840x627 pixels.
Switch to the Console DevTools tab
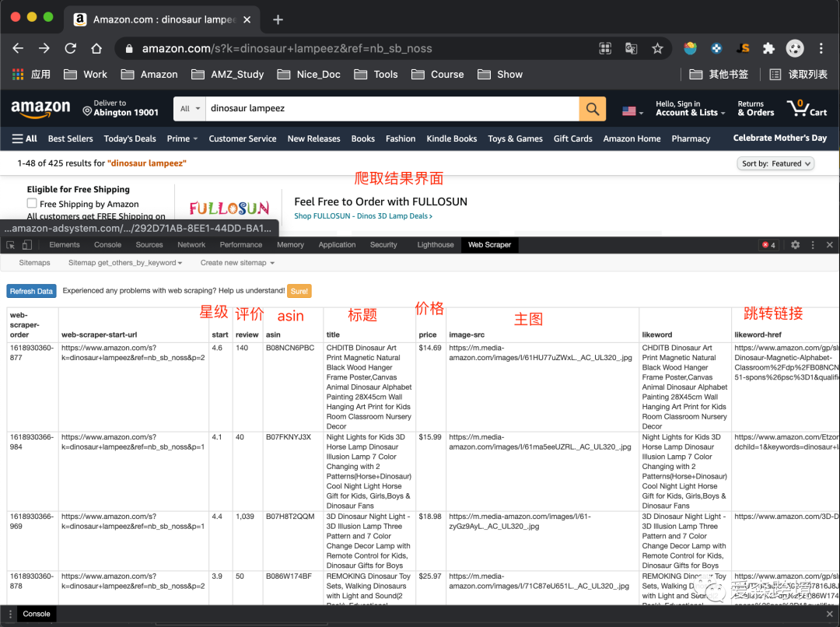click(x=107, y=245)
